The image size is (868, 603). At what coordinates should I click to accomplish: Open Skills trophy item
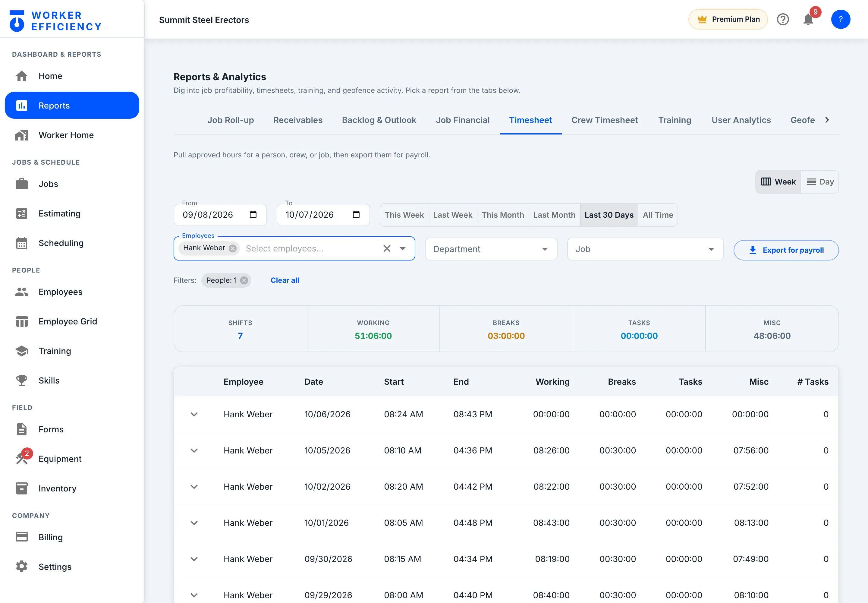(x=72, y=380)
